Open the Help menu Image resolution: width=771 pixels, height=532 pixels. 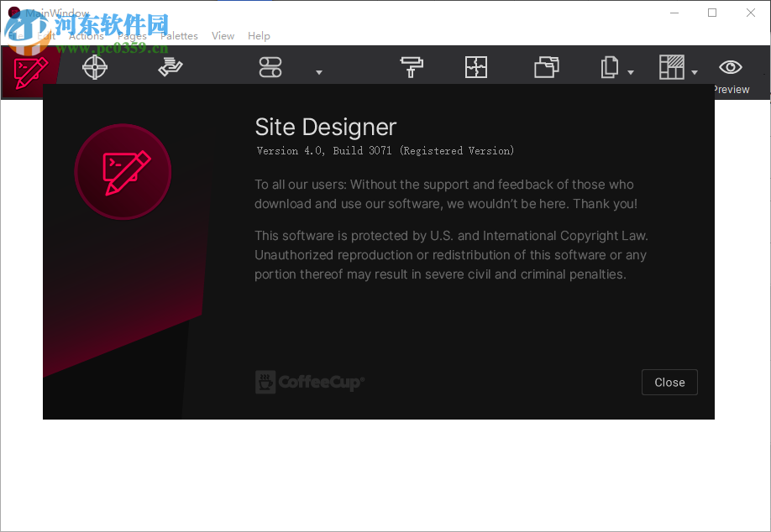click(259, 35)
